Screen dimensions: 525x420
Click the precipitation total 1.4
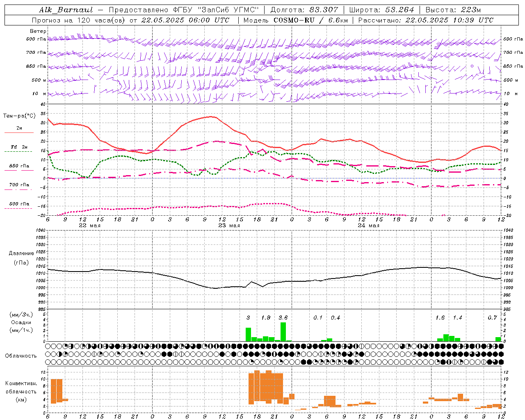tap(457, 317)
